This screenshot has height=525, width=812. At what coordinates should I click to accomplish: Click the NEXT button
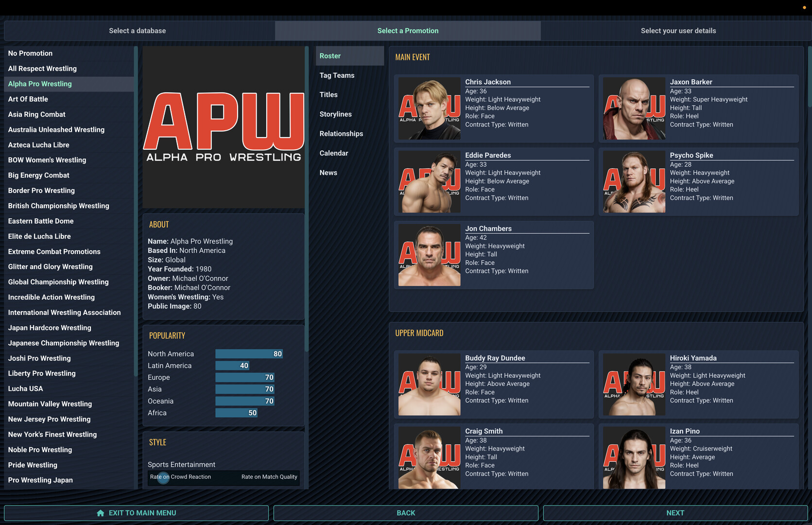pyautogui.click(x=675, y=513)
